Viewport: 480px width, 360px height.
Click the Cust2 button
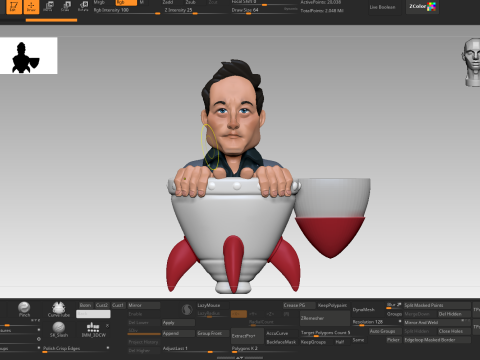(x=102, y=305)
